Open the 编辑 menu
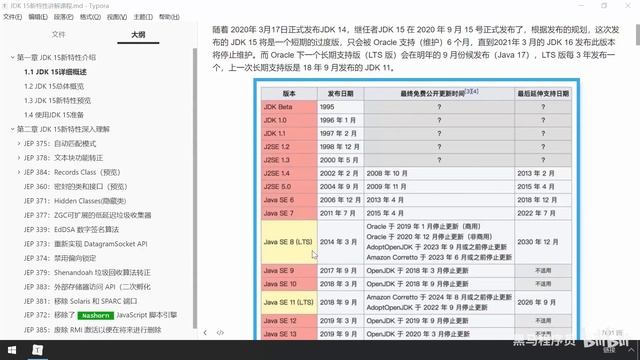The height and width of the screenshot is (360, 640). click(x=38, y=17)
